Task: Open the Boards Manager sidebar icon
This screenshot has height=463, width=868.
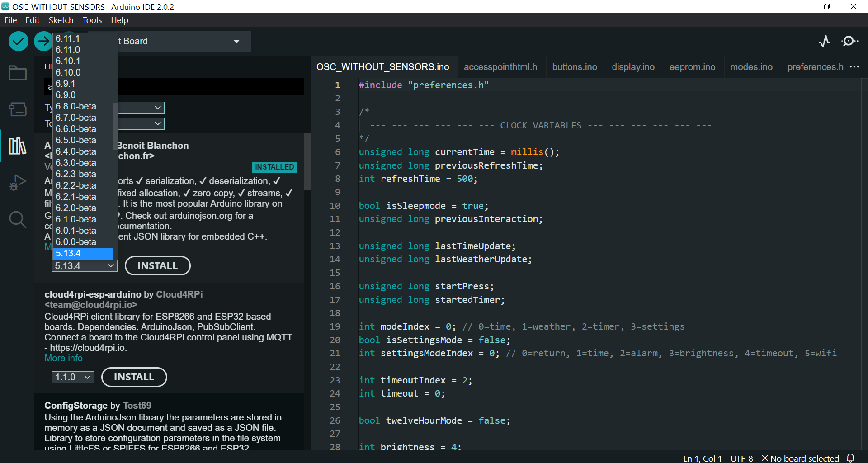Action: pos(17,109)
